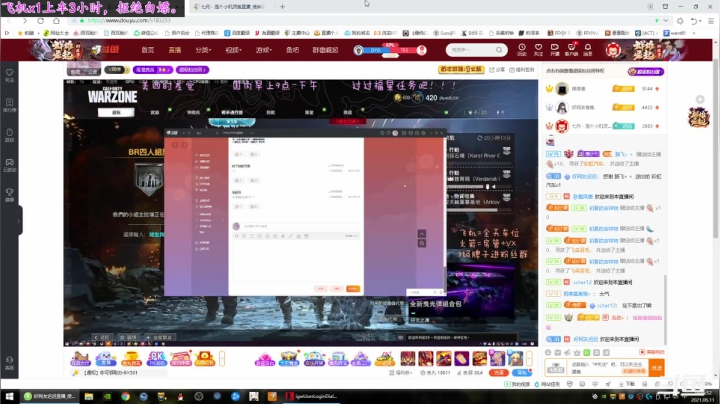The width and height of the screenshot is (720, 404).
Task: Navigate forward with the browser arrow
Action: tap(25, 21)
